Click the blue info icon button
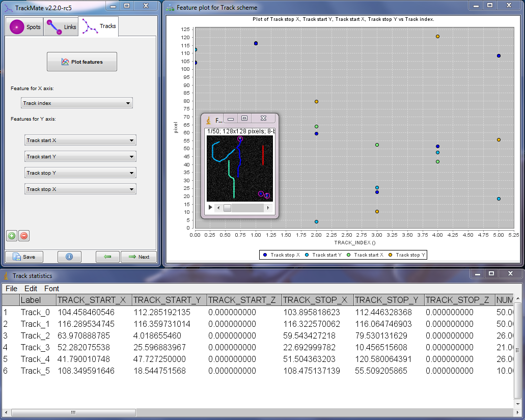 tap(69, 257)
